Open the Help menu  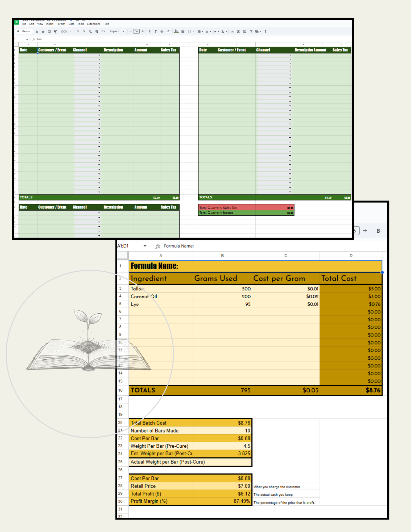point(106,24)
